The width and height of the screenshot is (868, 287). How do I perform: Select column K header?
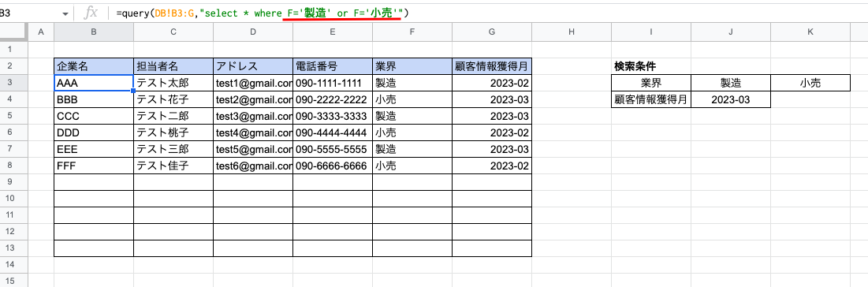point(810,32)
